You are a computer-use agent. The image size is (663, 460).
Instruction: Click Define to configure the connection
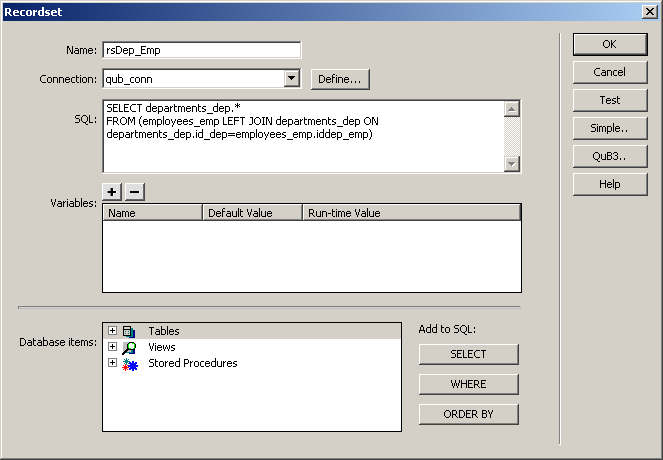tap(341, 78)
